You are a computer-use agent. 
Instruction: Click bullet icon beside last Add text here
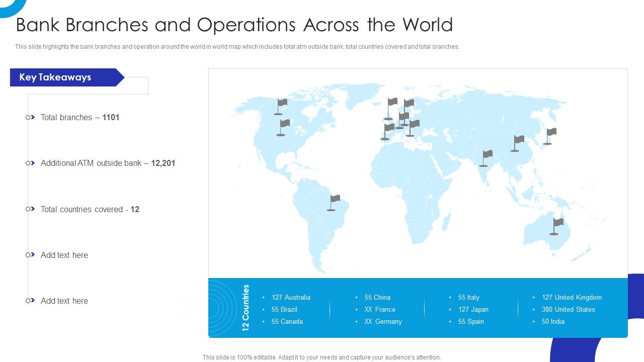[30, 301]
